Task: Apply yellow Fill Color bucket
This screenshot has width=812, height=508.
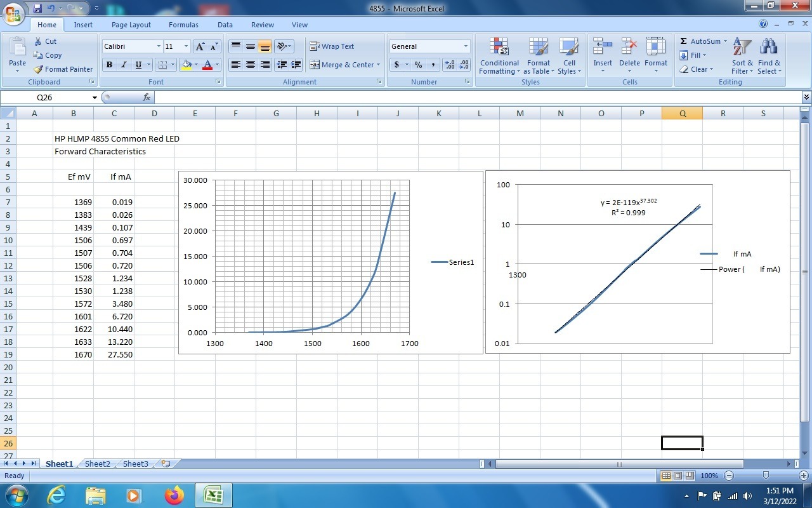Action: 187,65
